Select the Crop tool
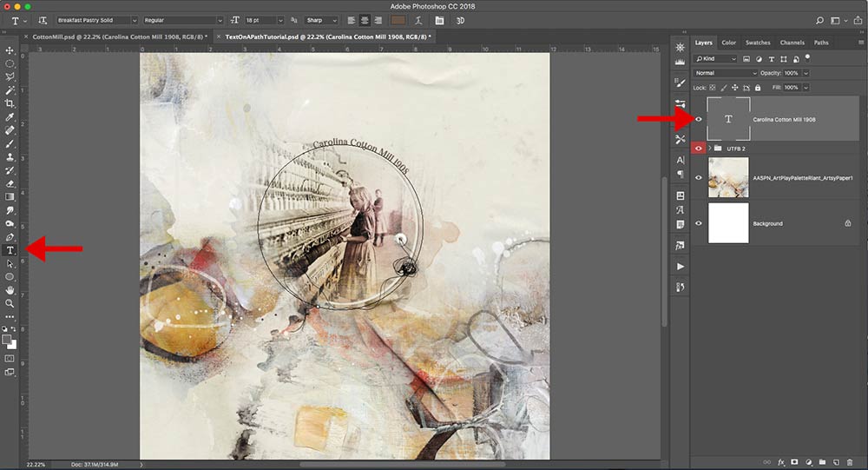This screenshot has width=868, height=470. 10,103
